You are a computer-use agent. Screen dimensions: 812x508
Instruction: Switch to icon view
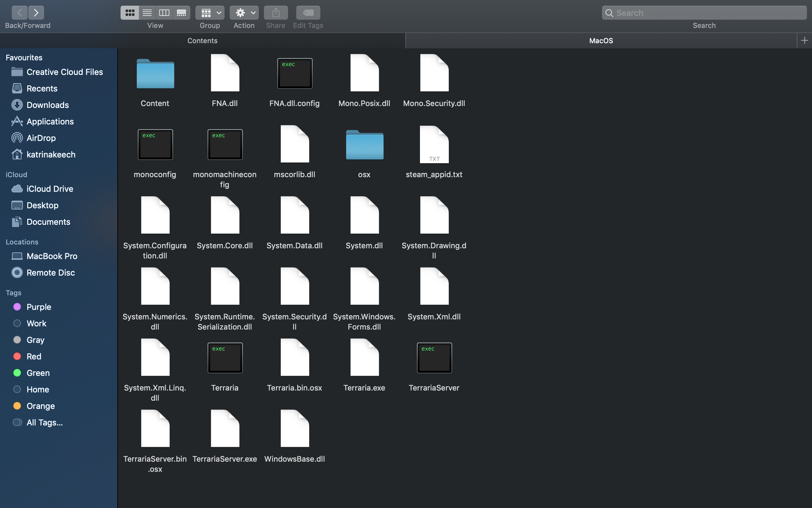coord(130,13)
